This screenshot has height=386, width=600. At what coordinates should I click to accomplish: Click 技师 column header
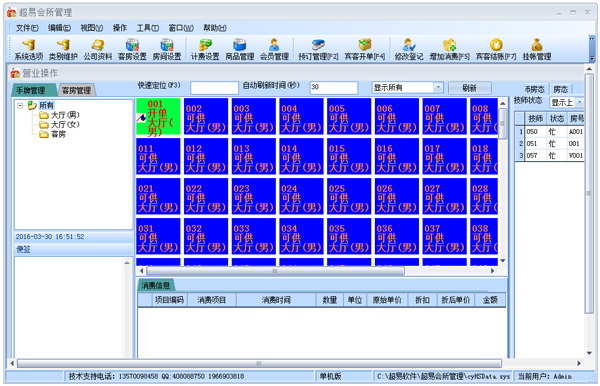click(536, 119)
